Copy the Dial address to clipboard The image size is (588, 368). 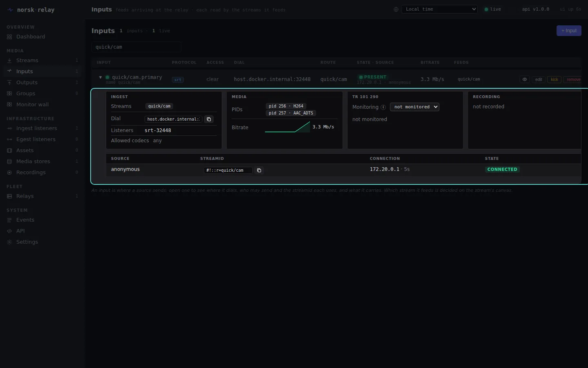click(x=209, y=119)
